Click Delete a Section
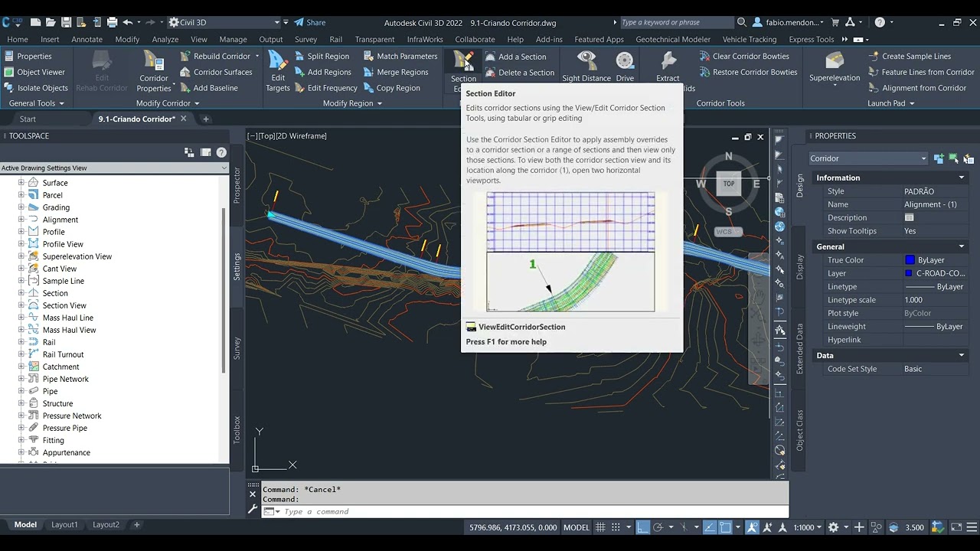Image resolution: width=980 pixels, height=551 pixels. point(519,73)
